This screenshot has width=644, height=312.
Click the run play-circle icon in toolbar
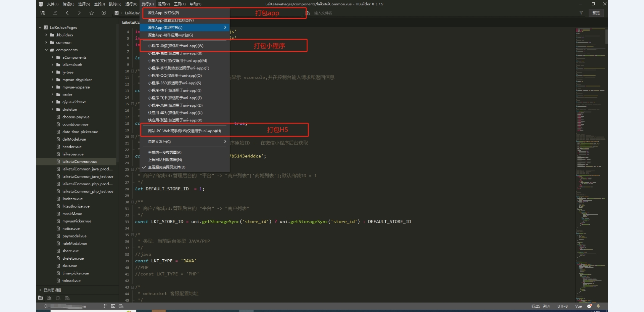coord(104,13)
